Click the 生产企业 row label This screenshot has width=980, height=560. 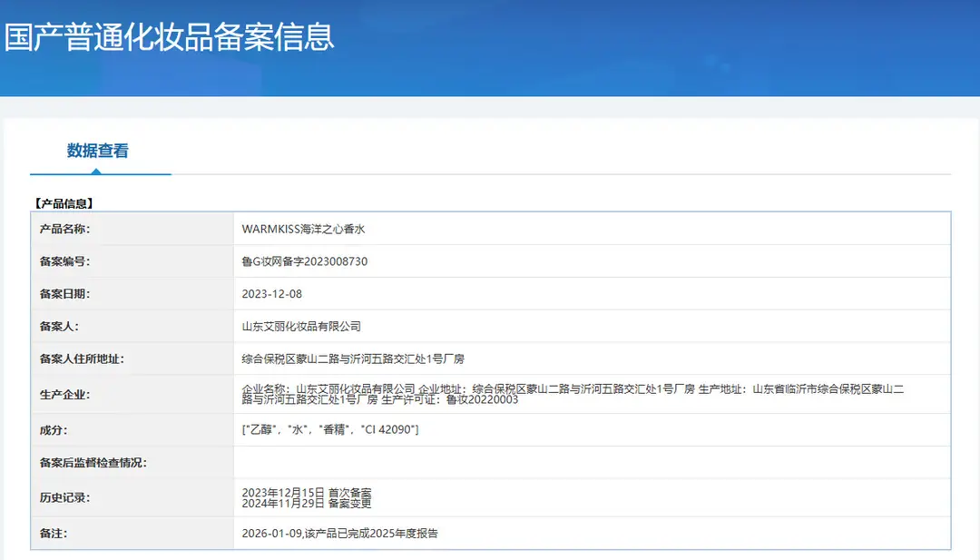tap(65, 395)
